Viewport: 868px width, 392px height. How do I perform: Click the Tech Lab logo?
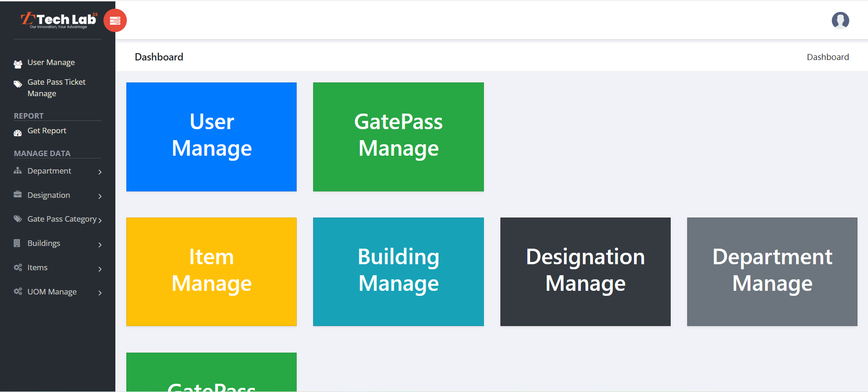pos(59,20)
